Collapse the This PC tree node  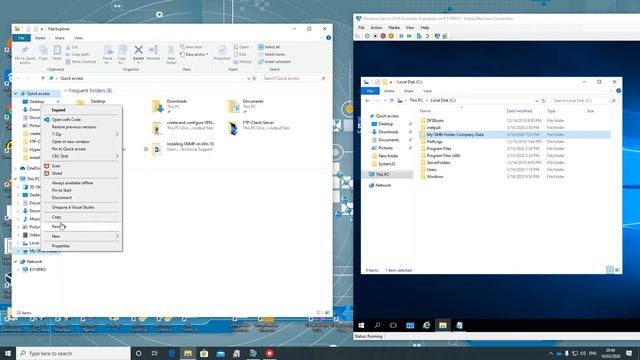(16, 179)
